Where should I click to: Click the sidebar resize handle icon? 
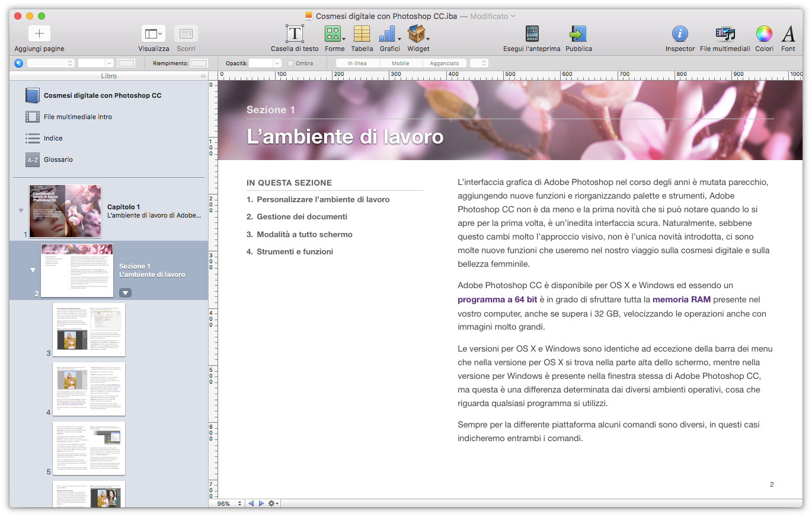click(x=203, y=76)
